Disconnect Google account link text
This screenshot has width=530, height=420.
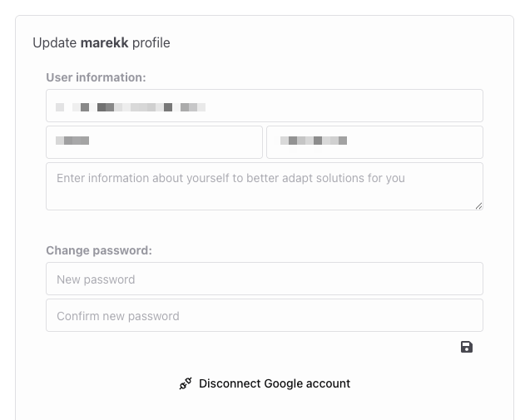(x=275, y=383)
